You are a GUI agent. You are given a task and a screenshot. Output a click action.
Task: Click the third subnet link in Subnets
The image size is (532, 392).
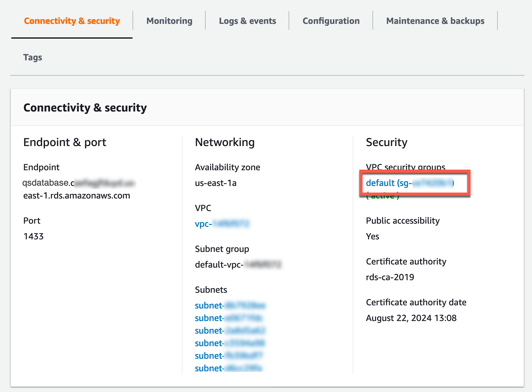click(x=230, y=330)
